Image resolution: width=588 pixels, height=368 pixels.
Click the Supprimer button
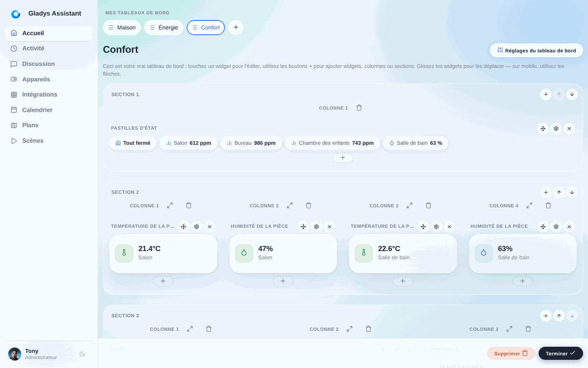[511, 353]
